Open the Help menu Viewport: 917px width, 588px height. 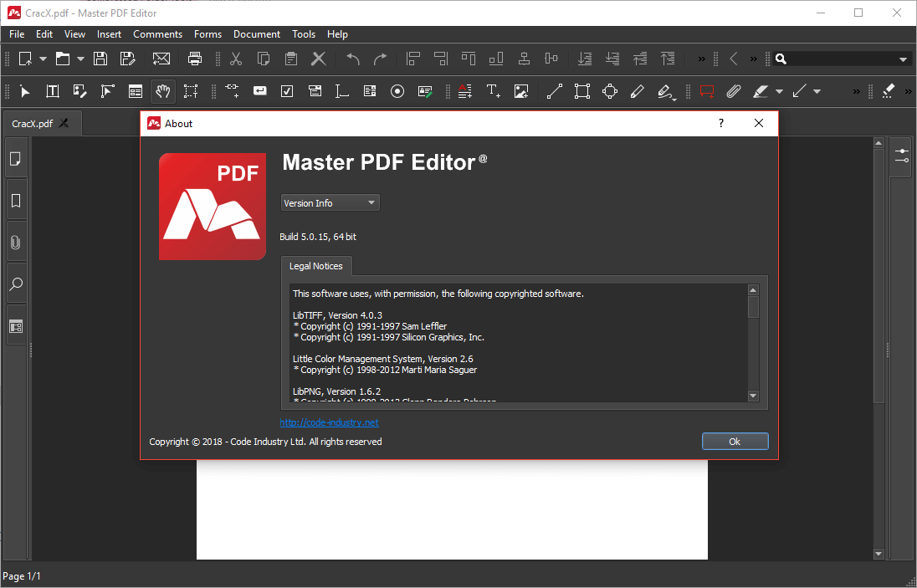pyautogui.click(x=337, y=34)
